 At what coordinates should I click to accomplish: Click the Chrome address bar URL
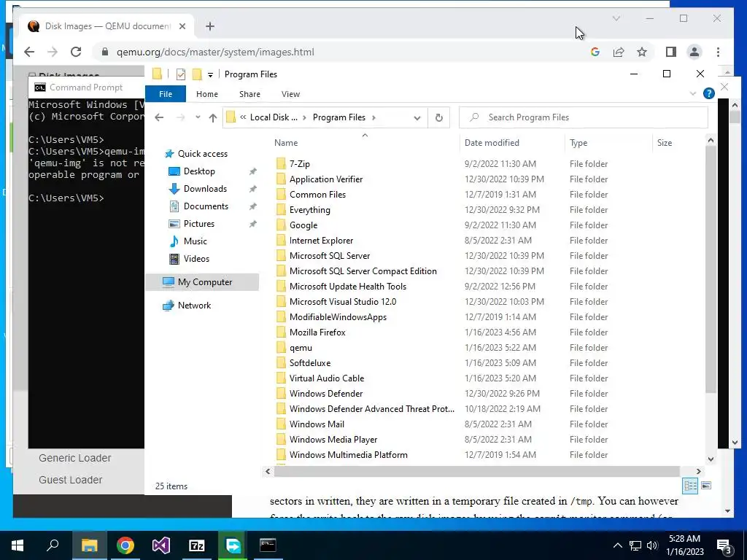tap(215, 52)
